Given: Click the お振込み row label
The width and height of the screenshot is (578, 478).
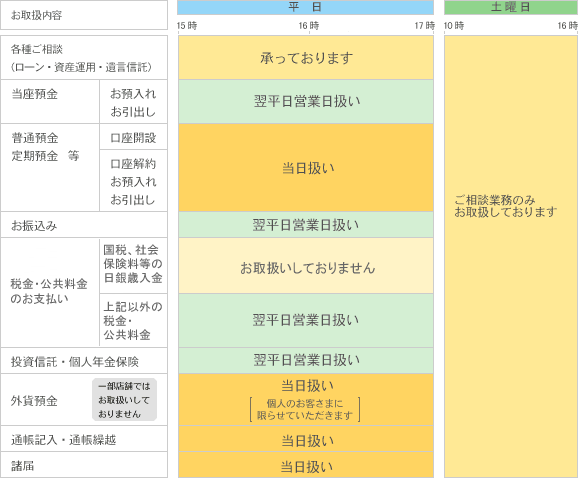Looking at the screenshot, I should point(84,225).
